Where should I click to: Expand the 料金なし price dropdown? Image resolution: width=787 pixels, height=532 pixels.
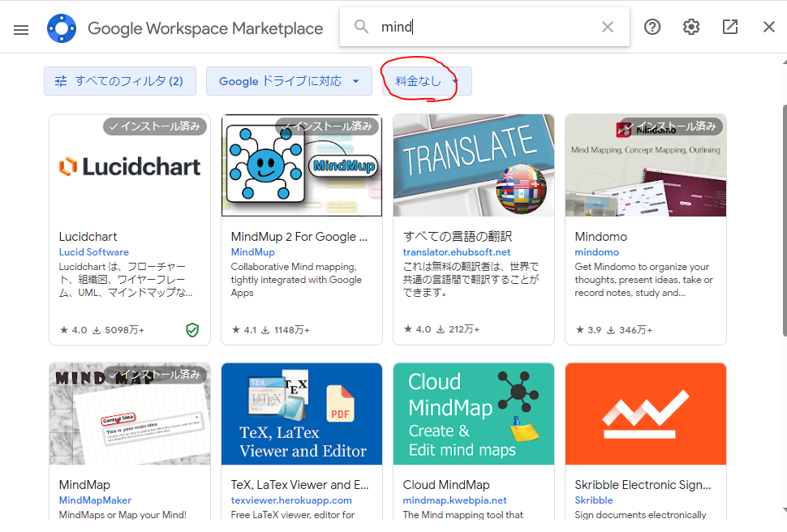(427, 81)
